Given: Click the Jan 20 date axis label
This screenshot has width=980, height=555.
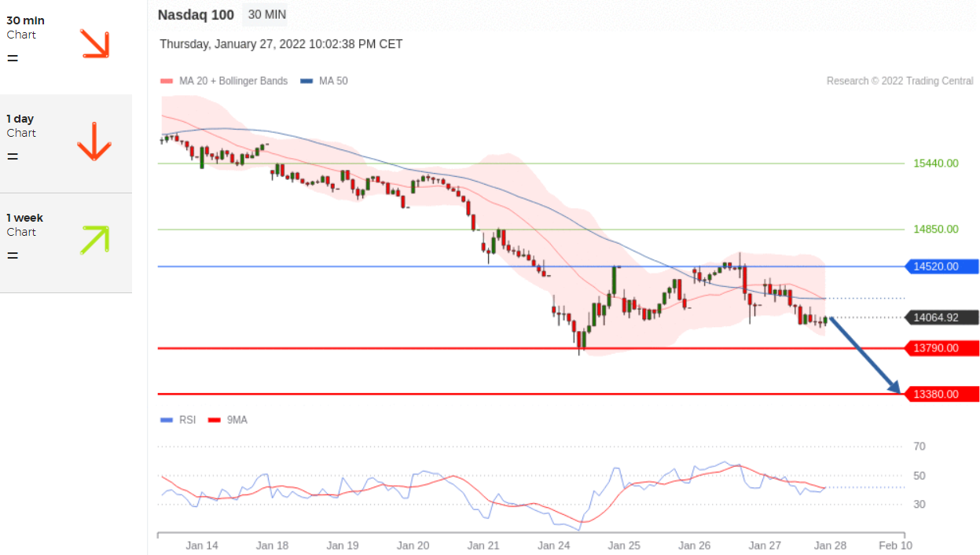Looking at the screenshot, I should click(x=413, y=545).
